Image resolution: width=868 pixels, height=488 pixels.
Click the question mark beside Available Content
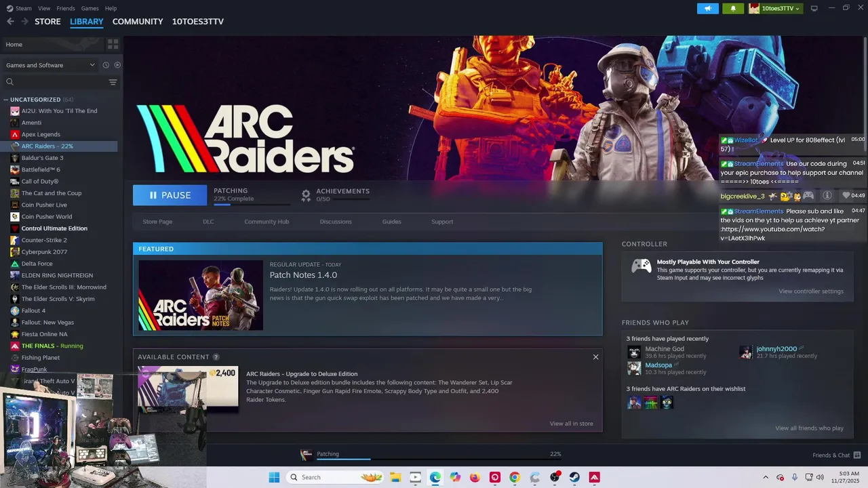point(216,357)
